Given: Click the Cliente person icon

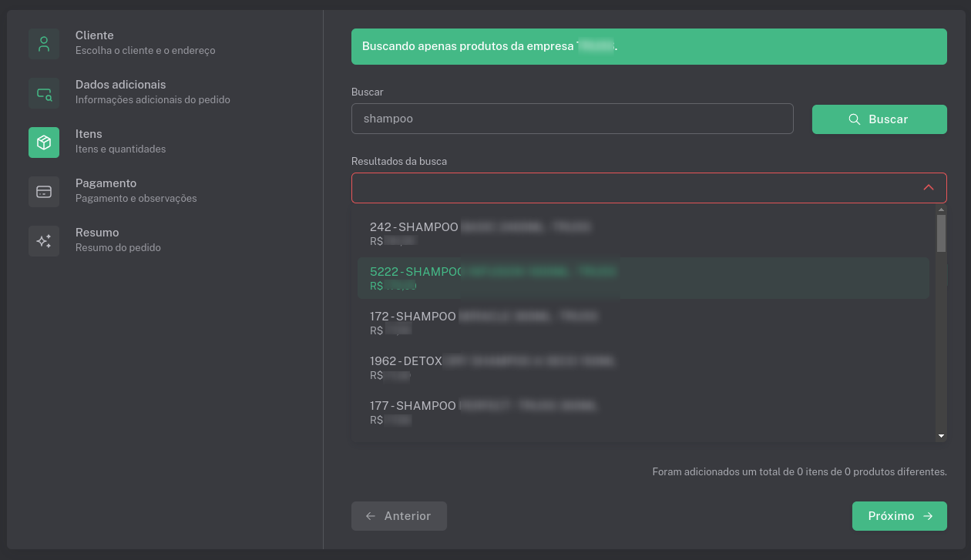Looking at the screenshot, I should tap(44, 44).
